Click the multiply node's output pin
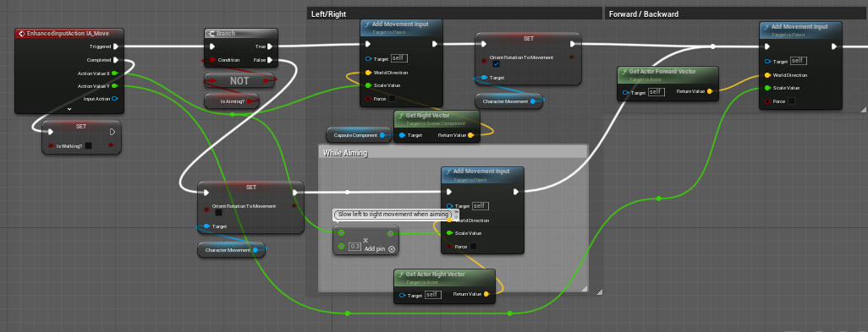Image resolution: width=868 pixels, height=332 pixels. [x=390, y=233]
